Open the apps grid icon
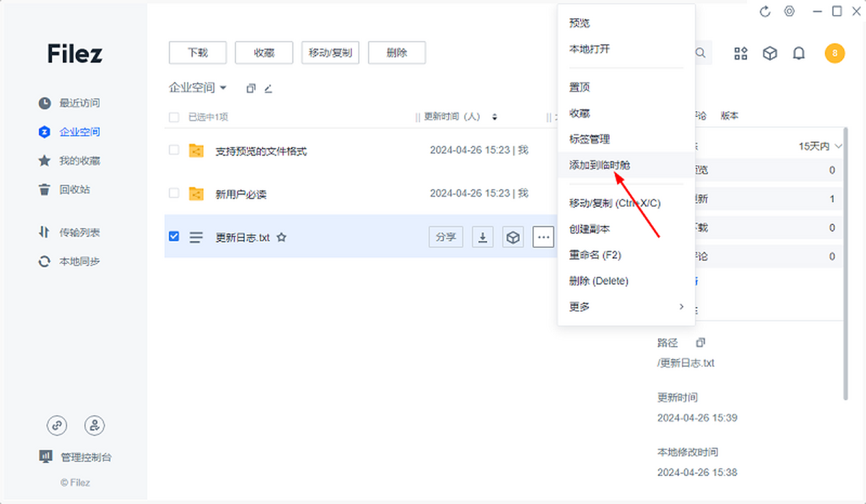Screen dimensions: 866x504 [x=741, y=53]
